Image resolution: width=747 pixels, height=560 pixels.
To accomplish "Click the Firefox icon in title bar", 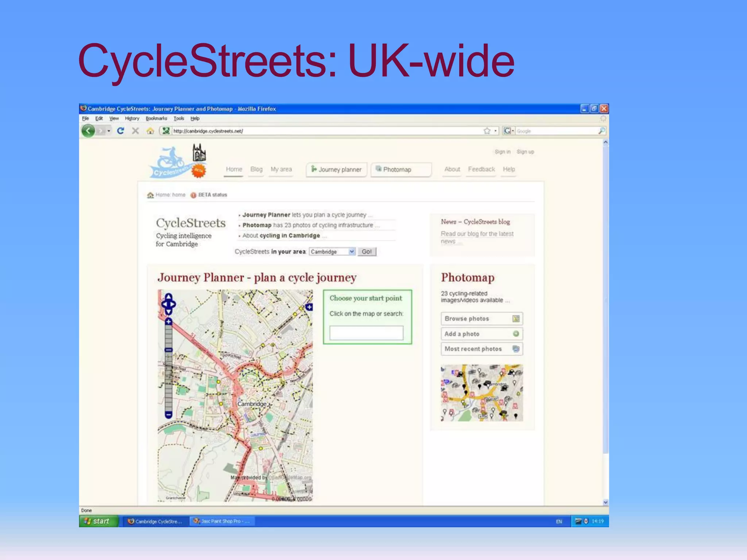I will [x=84, y=108].
